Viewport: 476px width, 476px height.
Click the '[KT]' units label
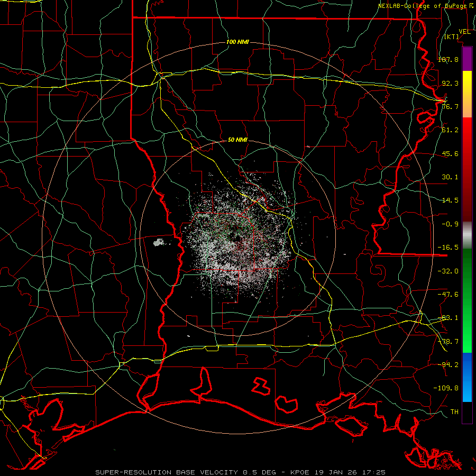click(452, 36)
